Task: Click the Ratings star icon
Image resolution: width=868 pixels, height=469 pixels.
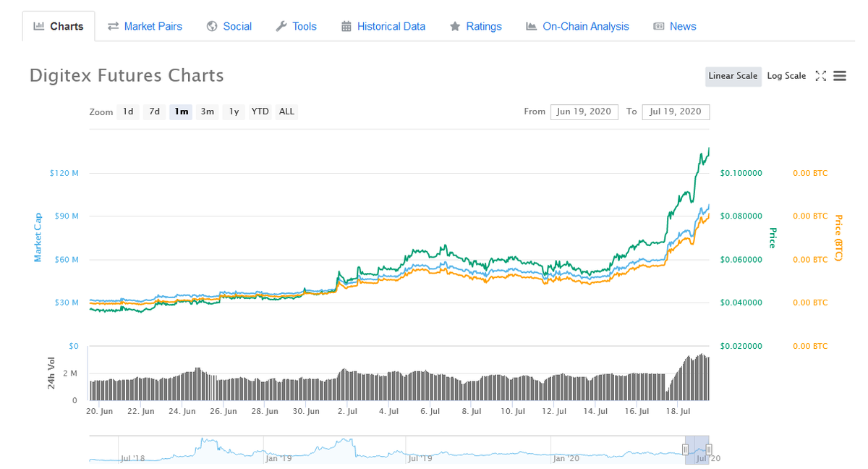Action: coord(455,26)
